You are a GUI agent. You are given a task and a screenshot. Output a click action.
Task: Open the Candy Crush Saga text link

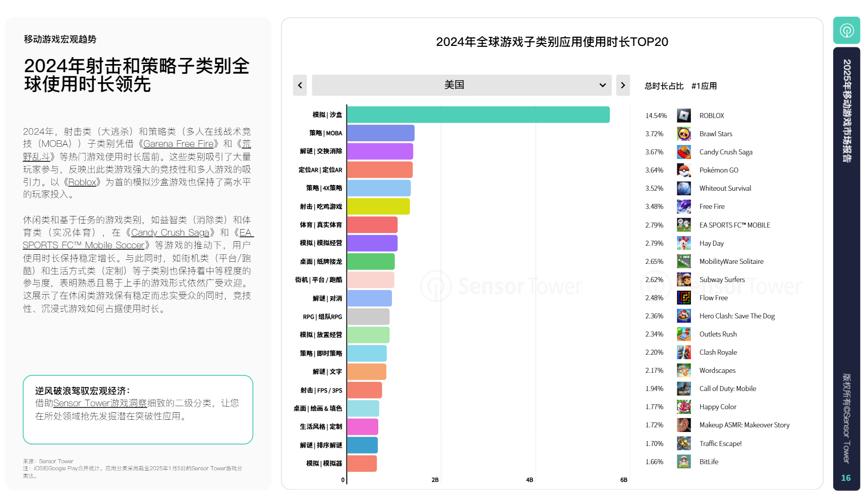[x=170, y=233]
